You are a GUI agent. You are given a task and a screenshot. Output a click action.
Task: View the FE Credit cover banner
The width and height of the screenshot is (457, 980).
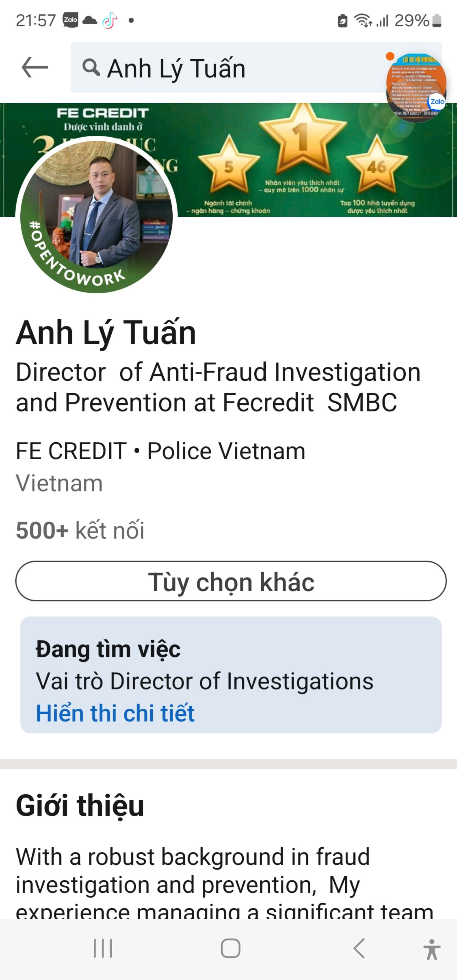(304, 160)
